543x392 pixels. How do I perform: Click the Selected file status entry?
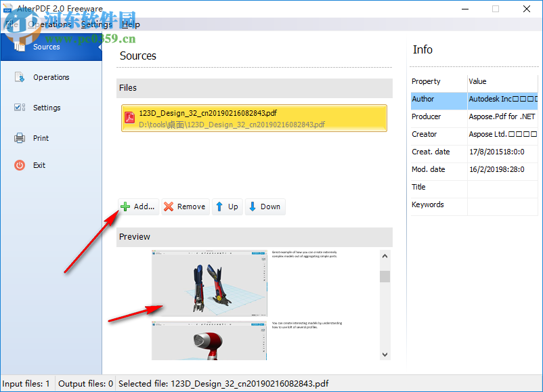[223, 384]
